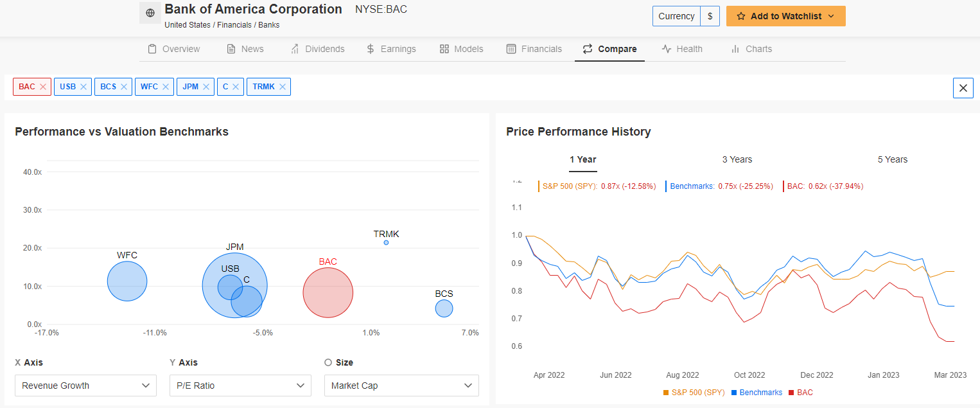Image resolution: width=980 pixels, height=408 pixels.
Task: Click the Health pulse icon
Action: click(x=667, y=49)
